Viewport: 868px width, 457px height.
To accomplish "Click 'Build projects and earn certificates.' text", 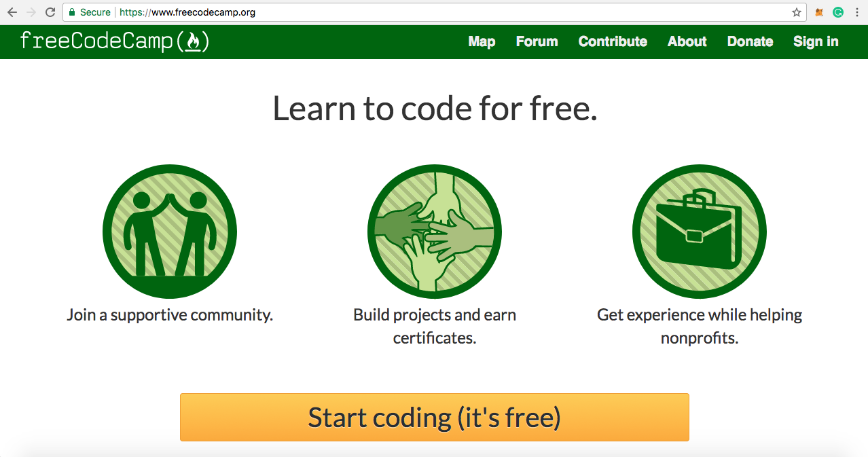I will (435, 327).
